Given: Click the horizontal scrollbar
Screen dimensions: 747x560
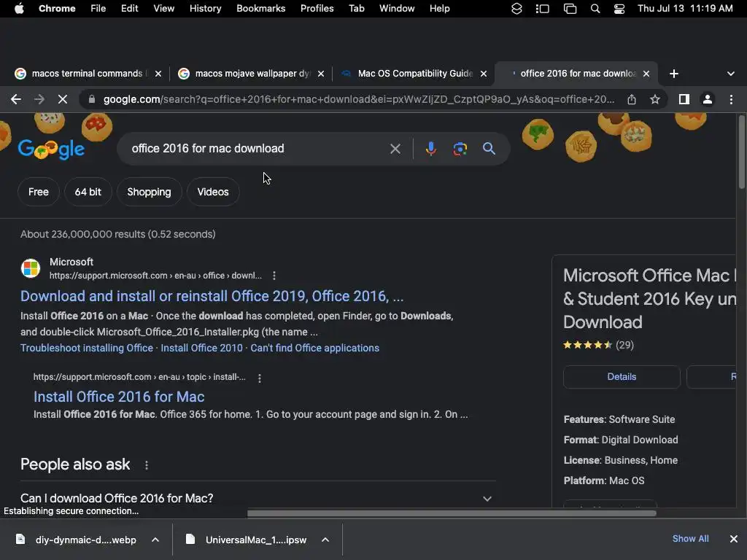Looking at the screenshot, I should pos(451,513).
